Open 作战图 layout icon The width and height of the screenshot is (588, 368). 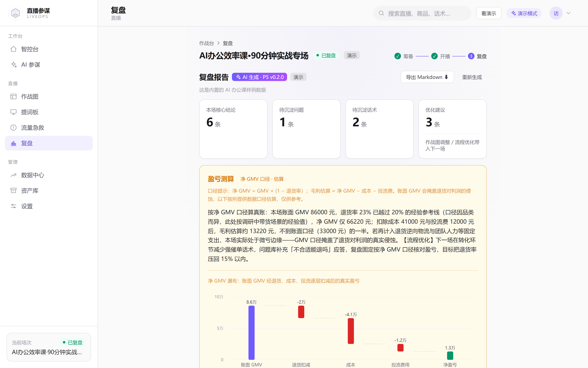[14, 97]
